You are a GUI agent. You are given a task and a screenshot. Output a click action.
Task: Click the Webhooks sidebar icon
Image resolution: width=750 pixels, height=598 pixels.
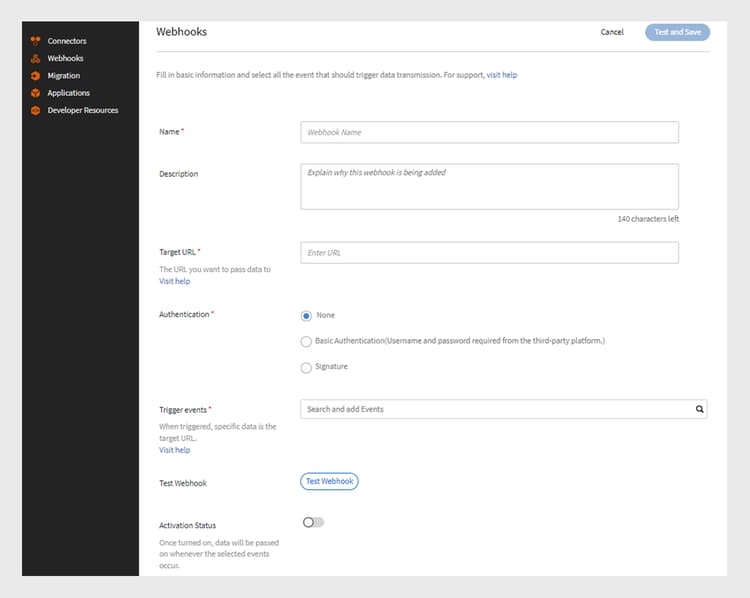coord(35,58)
